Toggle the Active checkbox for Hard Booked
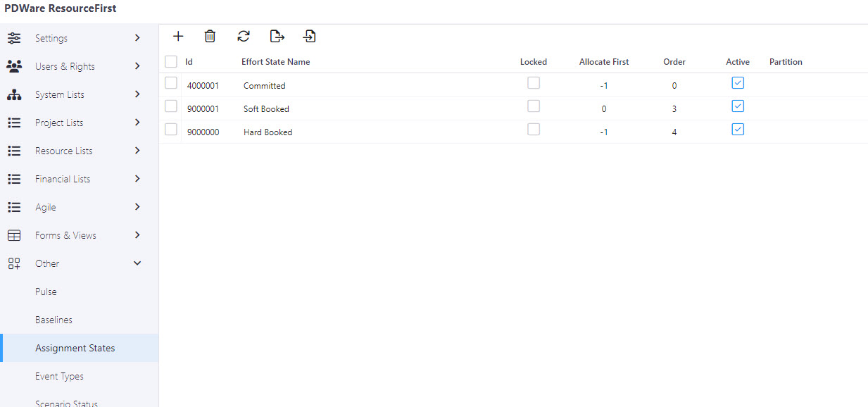This screenshot has height=407, width=868. [x=738, y=129]
